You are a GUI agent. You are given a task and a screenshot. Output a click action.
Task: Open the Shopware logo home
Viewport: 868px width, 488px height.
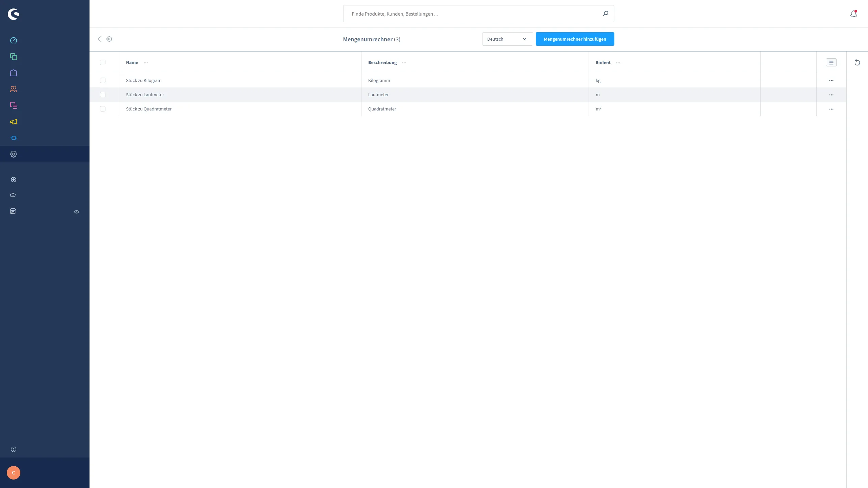tap(14, 14)
